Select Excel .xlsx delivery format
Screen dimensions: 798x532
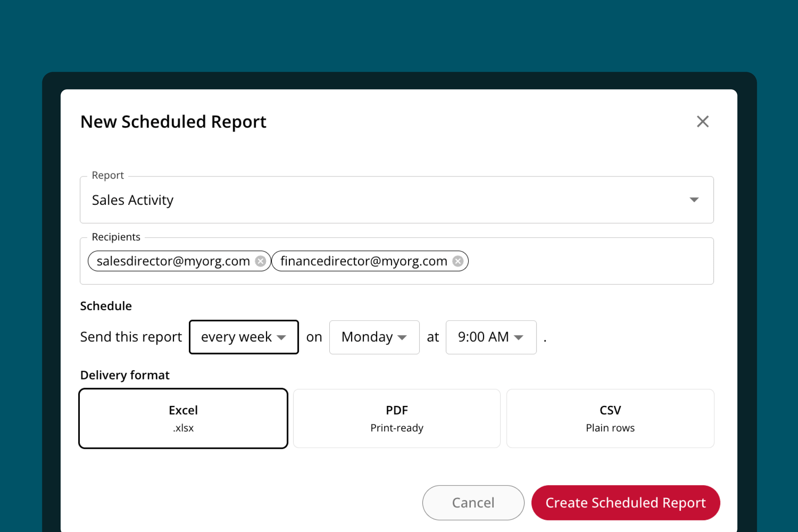point(183,418)
